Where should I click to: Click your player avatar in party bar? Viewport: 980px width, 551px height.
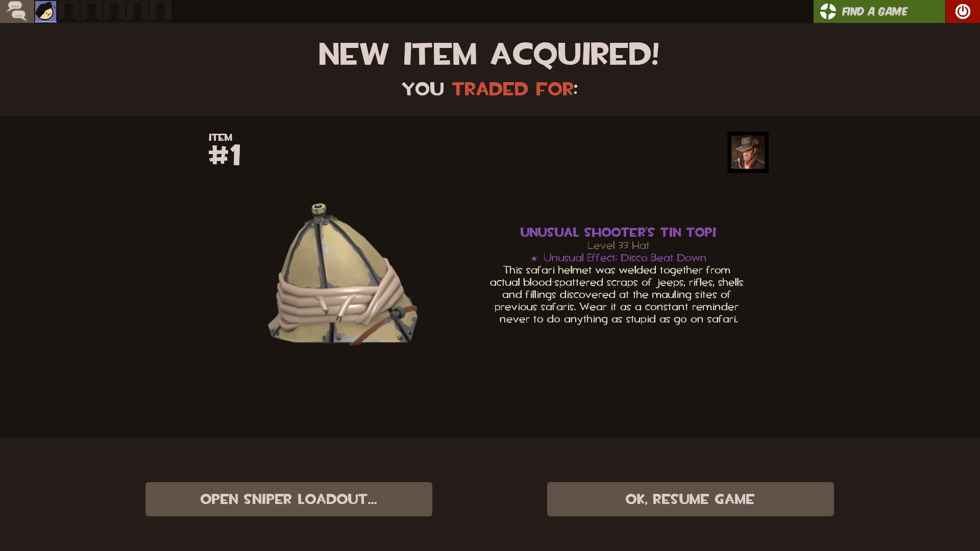tap(45, 11)
